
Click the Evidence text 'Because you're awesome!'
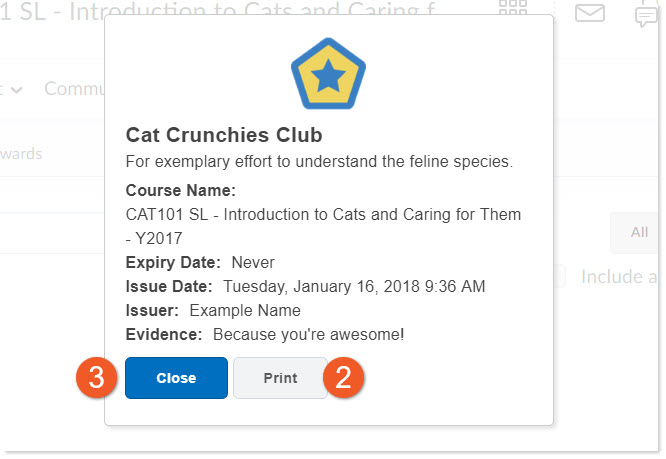(x=308, y=334)
